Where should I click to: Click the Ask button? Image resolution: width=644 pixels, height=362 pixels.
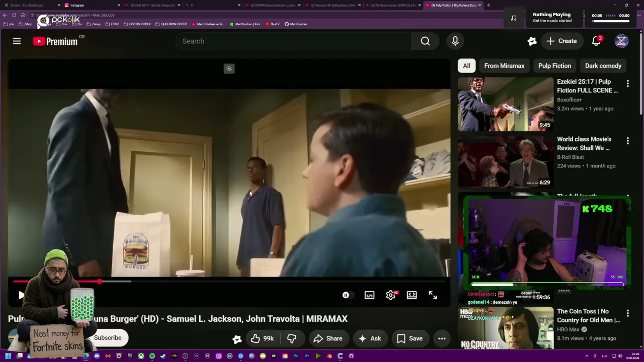click(x=369, y=339)
